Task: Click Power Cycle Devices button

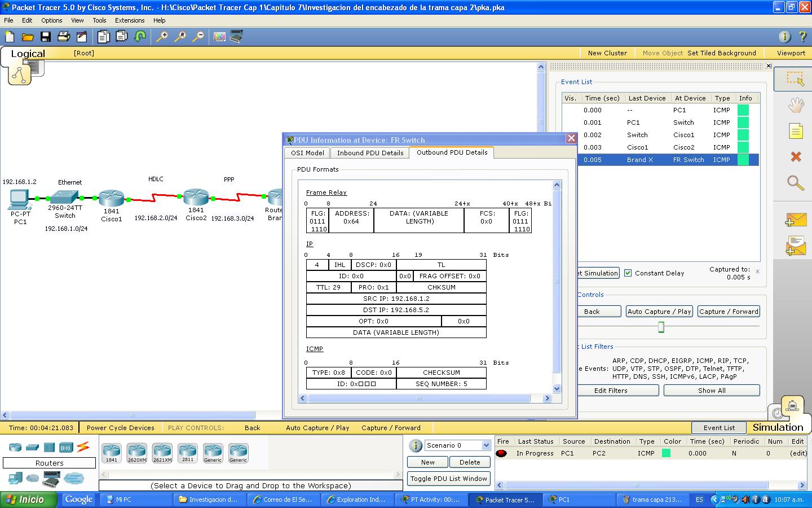Action: click(120, 428)
